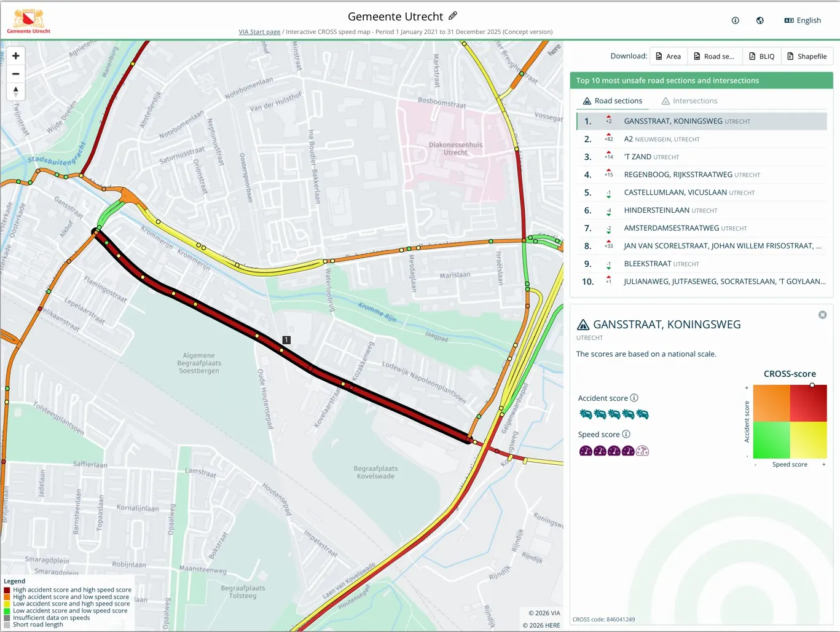This screenshot has width=840, height=632.
Task: Click the speed score gauge icons
Action: point(614,451)
